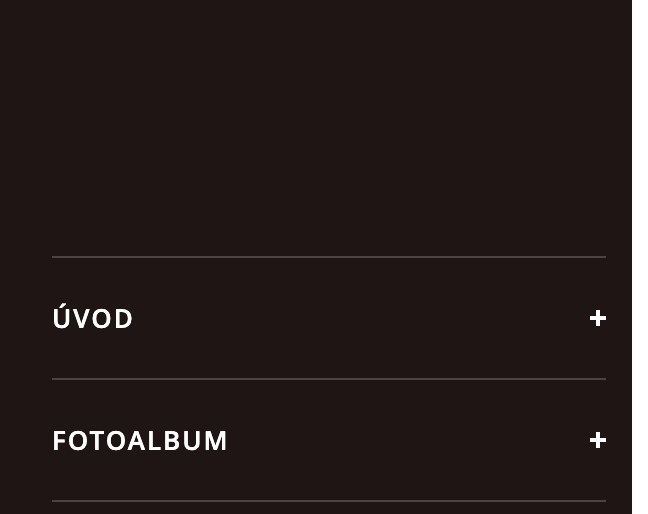Open the FOTOALBUM menu item
This screenshot has height=514, width=648.
click(x=140, y=441)
